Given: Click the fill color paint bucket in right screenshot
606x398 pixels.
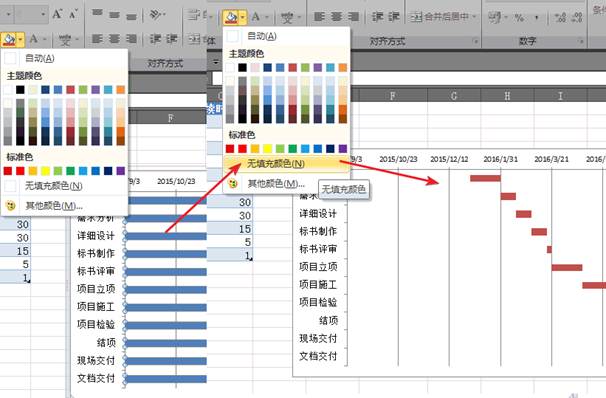Looking at the screenshot, I should click(231, 17).
